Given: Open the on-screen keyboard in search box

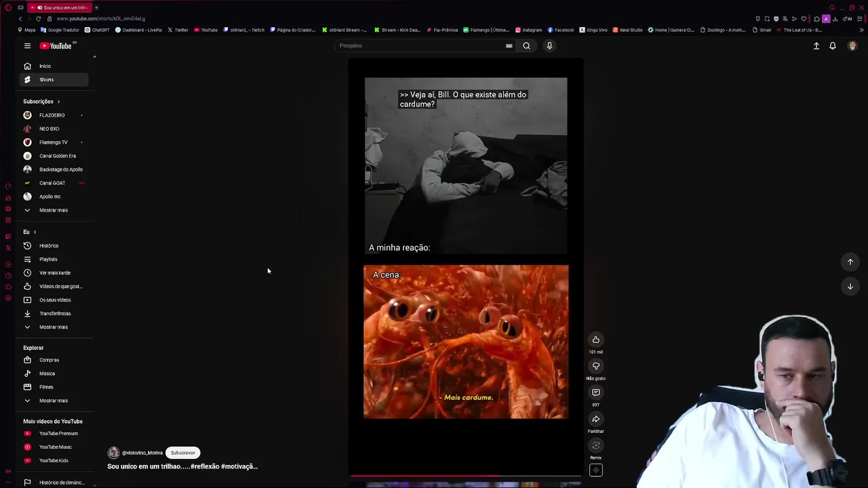Looking at the screenshot, I should (x=509, y=45).
